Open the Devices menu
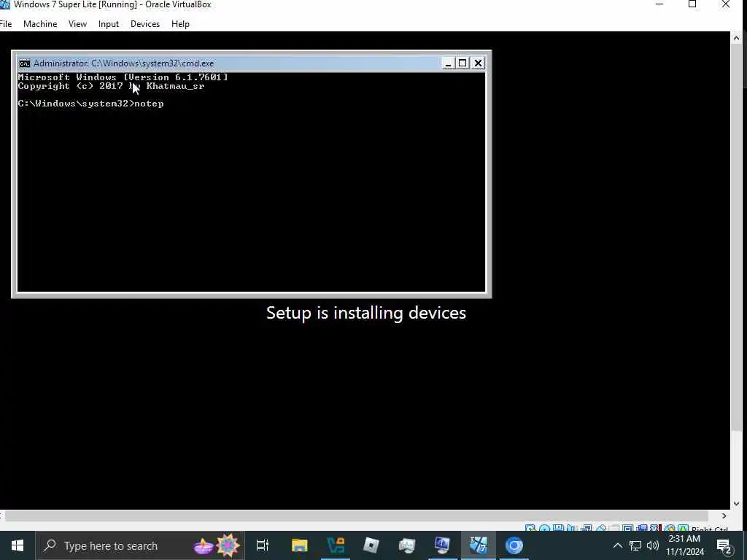Screen dimensions: 747x560 145,24
